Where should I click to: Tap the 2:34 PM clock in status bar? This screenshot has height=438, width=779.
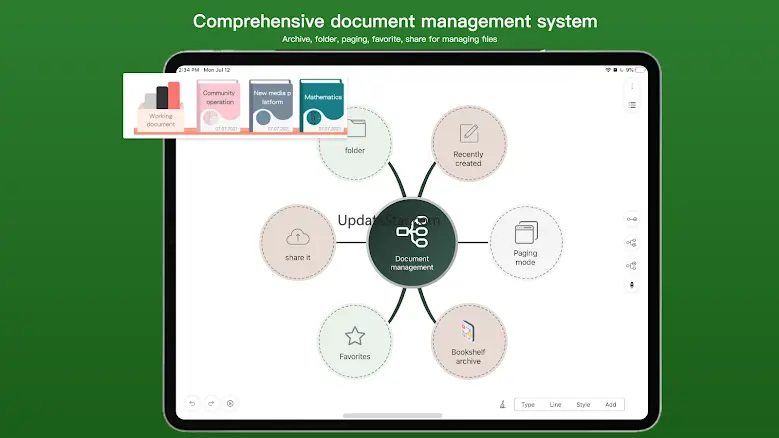(189, 70)
